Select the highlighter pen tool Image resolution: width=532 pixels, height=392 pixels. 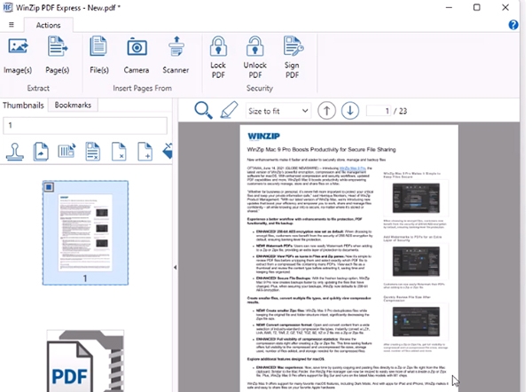pos(229,110)
